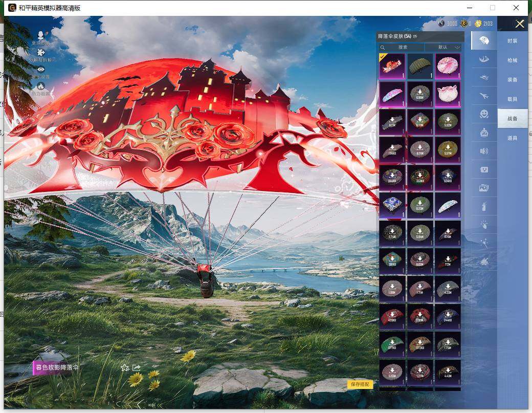
Task: Select the magic-wand sparkle category icon
Action: (484, 243)
